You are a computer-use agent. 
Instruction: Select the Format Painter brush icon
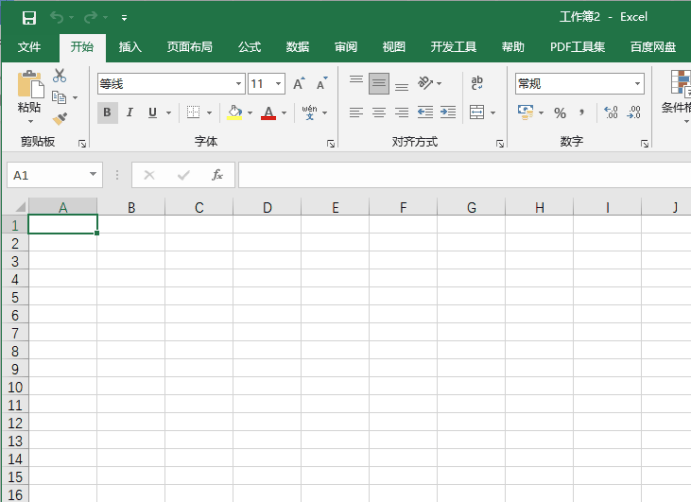59,119
